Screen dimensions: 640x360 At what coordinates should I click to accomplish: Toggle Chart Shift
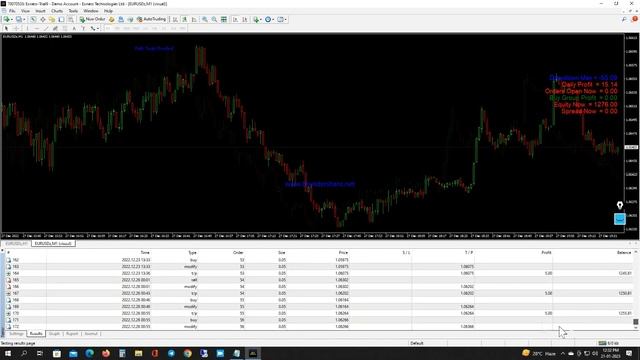[244, 19]
